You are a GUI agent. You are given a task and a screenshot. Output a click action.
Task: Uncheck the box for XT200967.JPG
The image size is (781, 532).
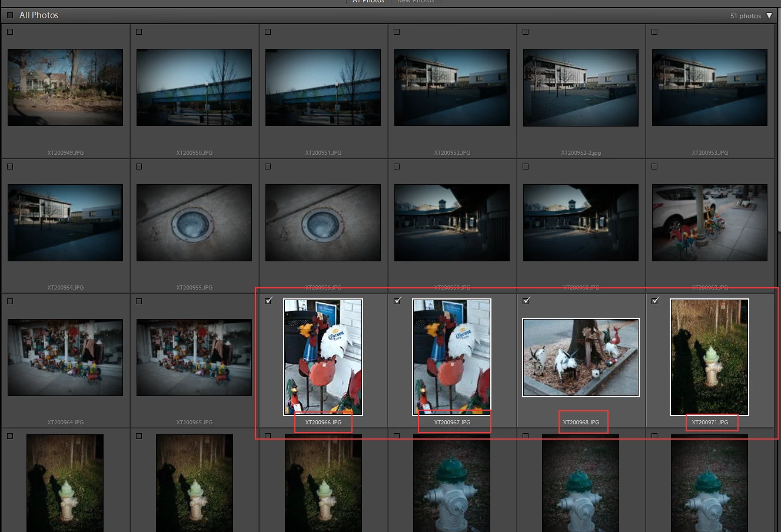click(397, 301)
